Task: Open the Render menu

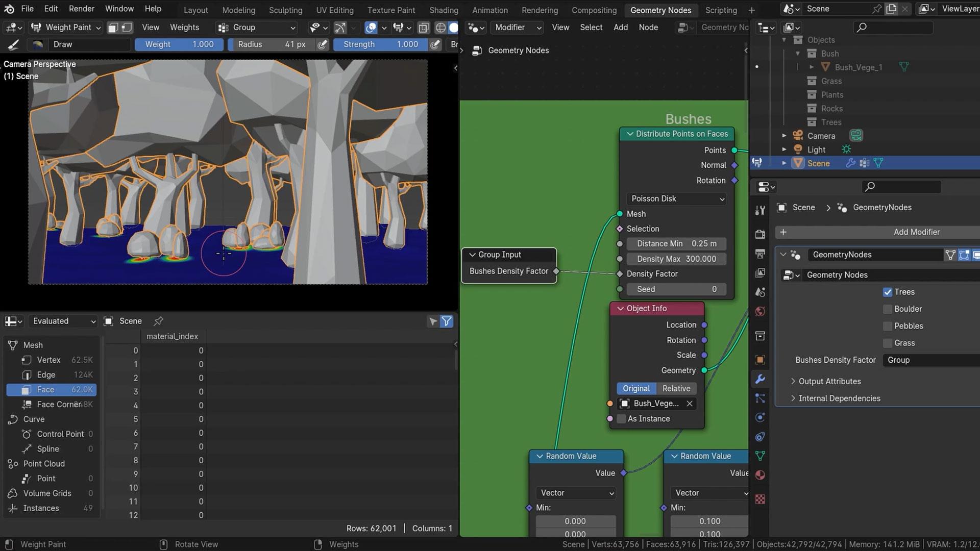Action: coord(82,9)
